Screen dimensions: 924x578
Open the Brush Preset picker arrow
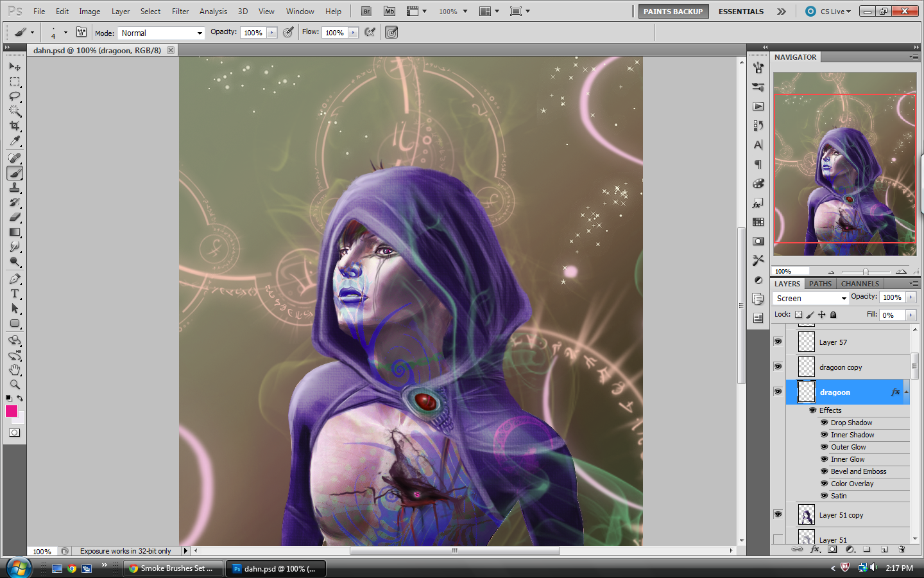coord(65,33)
